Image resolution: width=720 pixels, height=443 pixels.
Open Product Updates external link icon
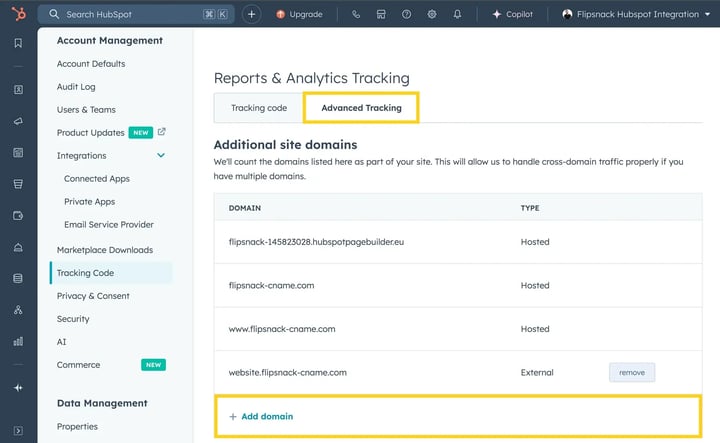tap(162, 132)
